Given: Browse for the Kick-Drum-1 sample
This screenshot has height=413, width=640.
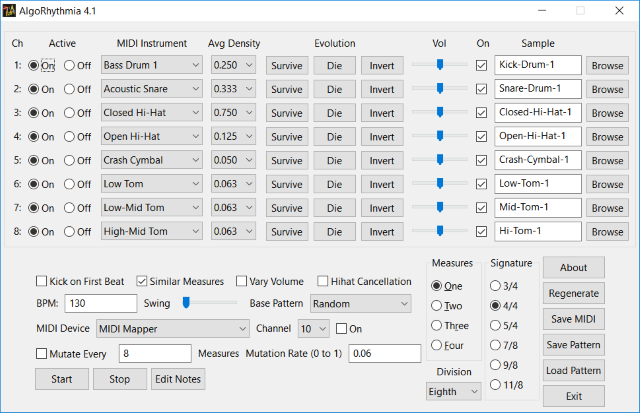Looking at the screenshot, I should pos(606,65).
